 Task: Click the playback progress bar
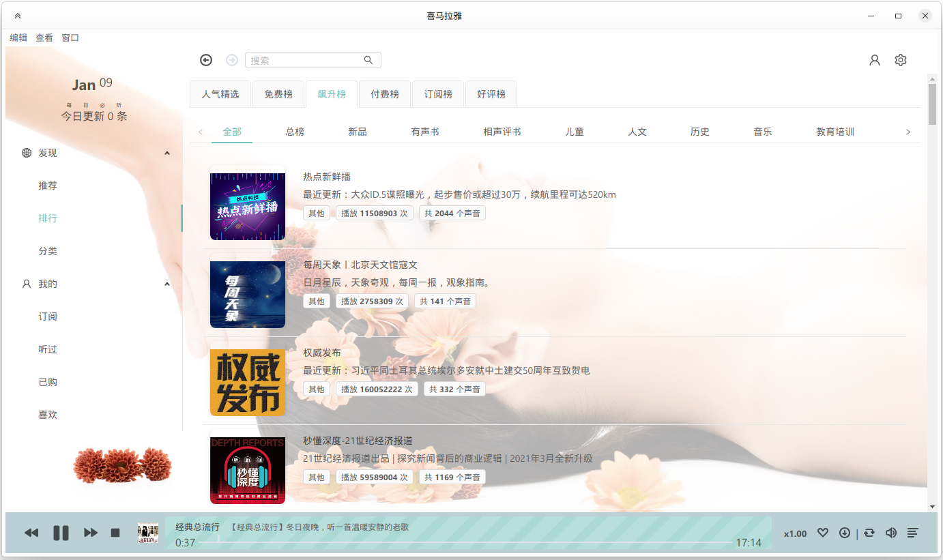pyautogui.click(x=471, y=543)
